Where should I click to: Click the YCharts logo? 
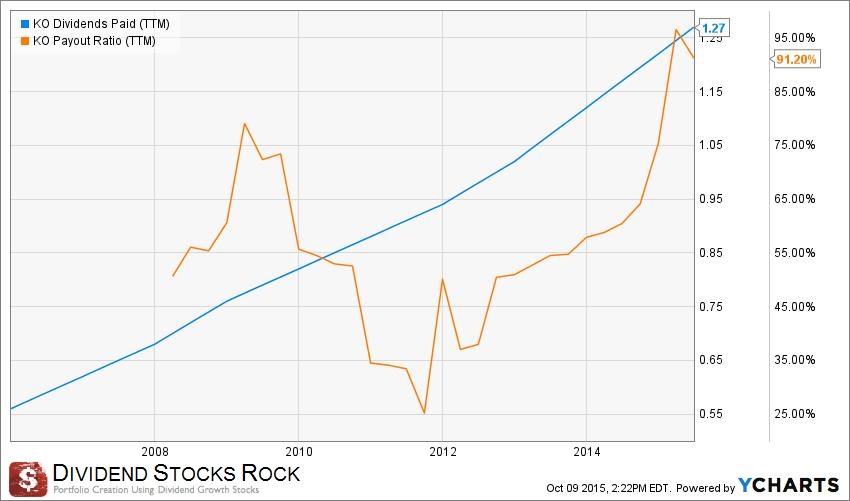coord(788,485)
